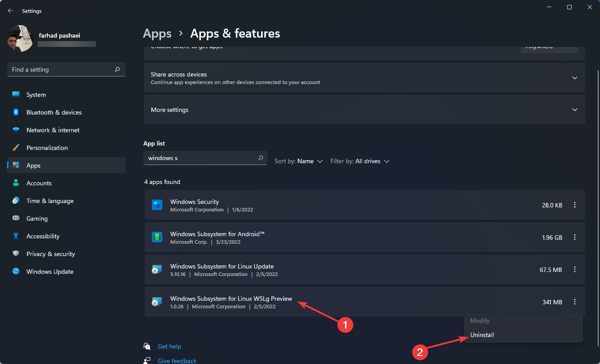The image size is (600, 364).
Task: Click search magnifier in App list box
Action: click(261, 158)
